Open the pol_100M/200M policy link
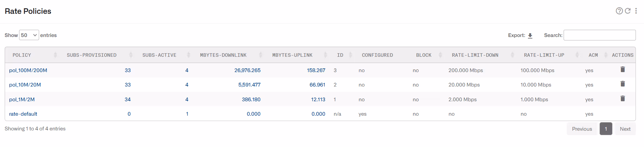644x147 pixels. click(28, 70)
